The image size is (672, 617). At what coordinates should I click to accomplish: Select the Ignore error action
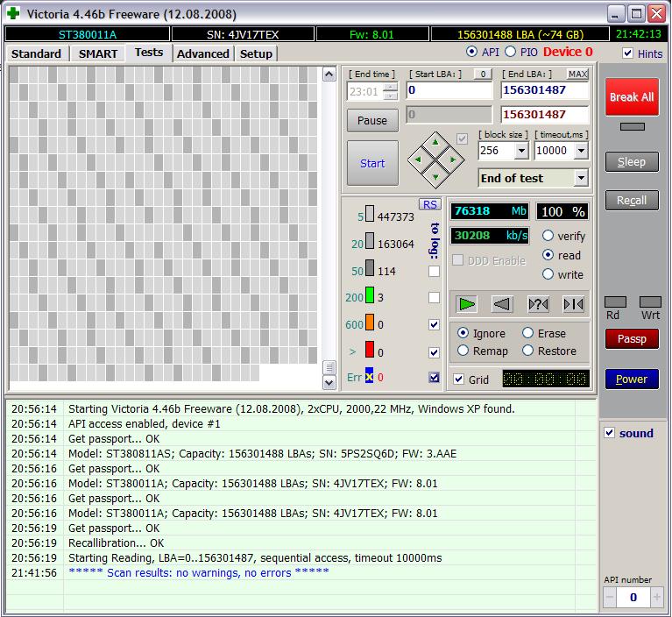[463, 333]
